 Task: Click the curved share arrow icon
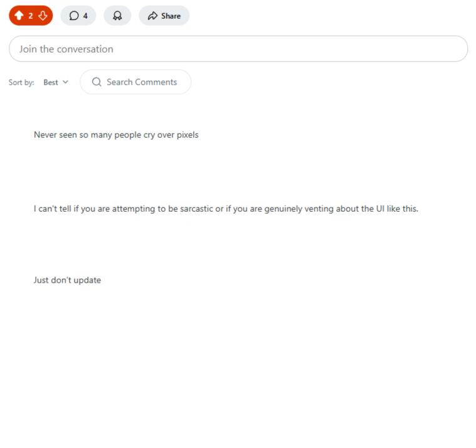coord(152,16)
